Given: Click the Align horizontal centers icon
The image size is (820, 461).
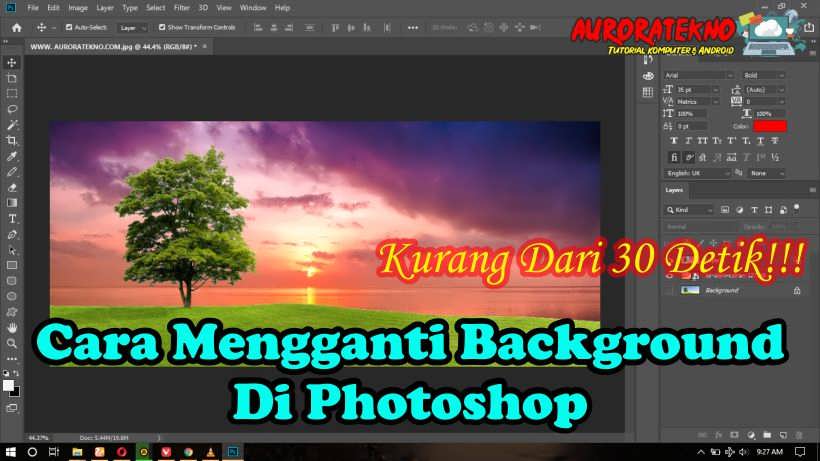Looking at the screenshot, I should [274, 28].
